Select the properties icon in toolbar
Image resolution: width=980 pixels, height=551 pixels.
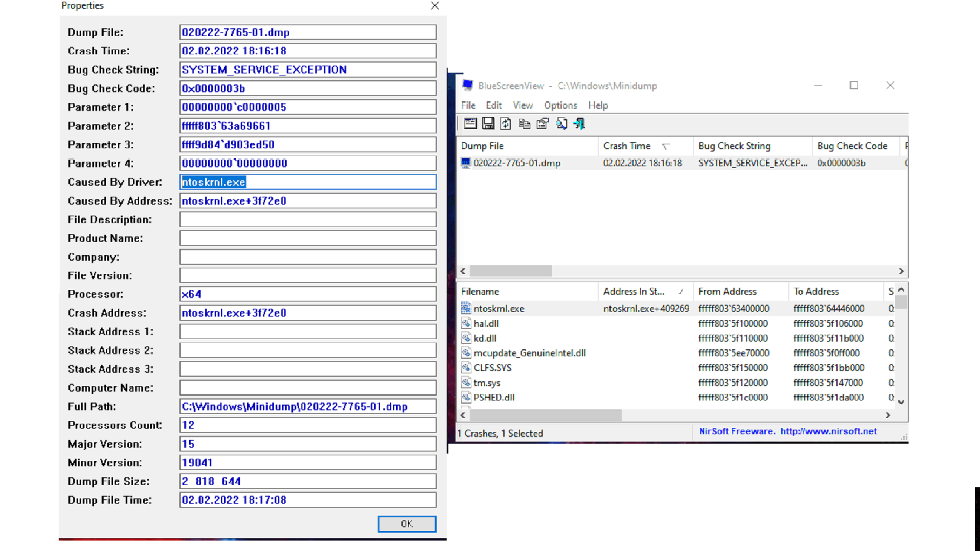tap(544, 124)
